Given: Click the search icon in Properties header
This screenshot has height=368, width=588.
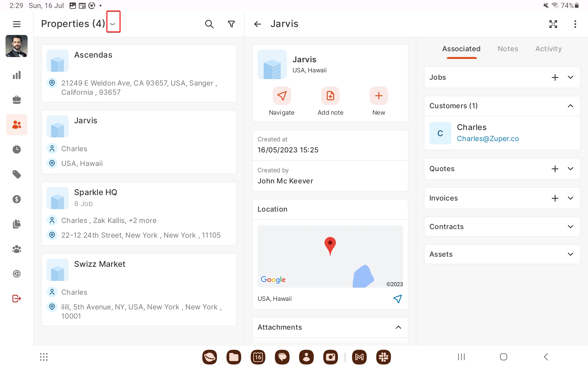Looking at the screenshot, I should [209, 24].
